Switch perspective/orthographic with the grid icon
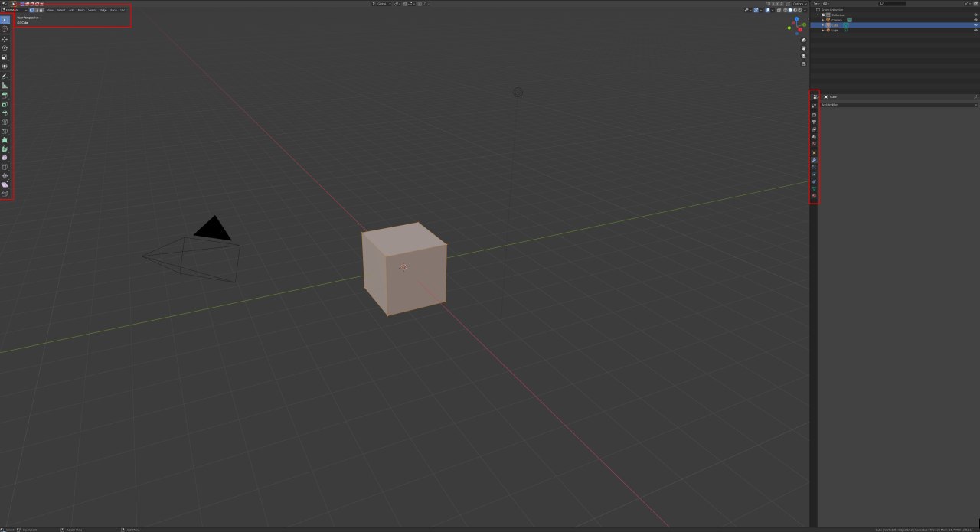980x532 pixels. click(x=804, y=64)
